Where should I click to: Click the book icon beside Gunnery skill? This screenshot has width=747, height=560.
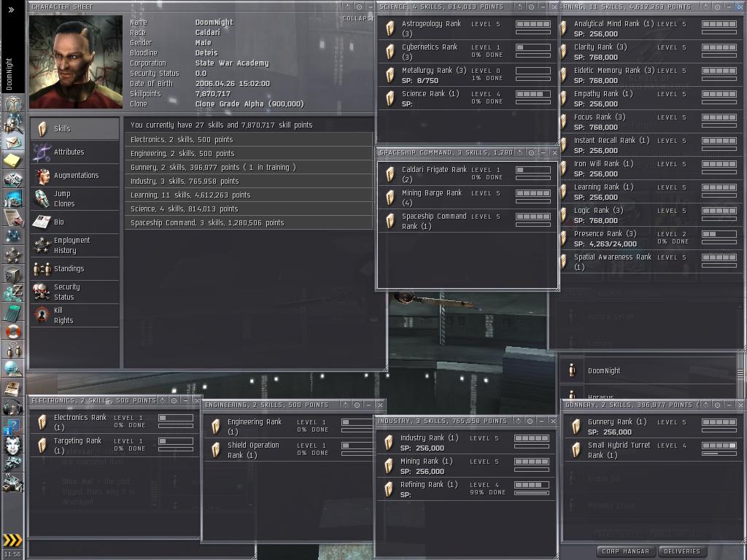tap(576, 426)
